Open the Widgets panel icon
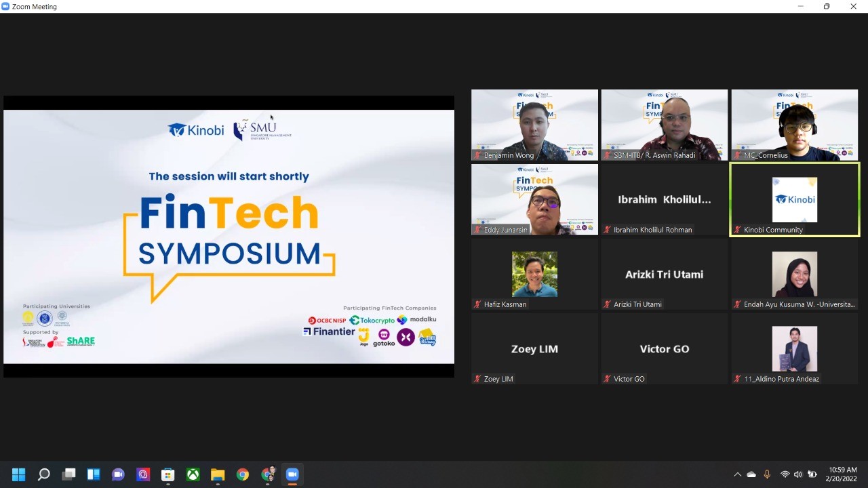Viewport: 868px width, 488px height. [94, 474]
